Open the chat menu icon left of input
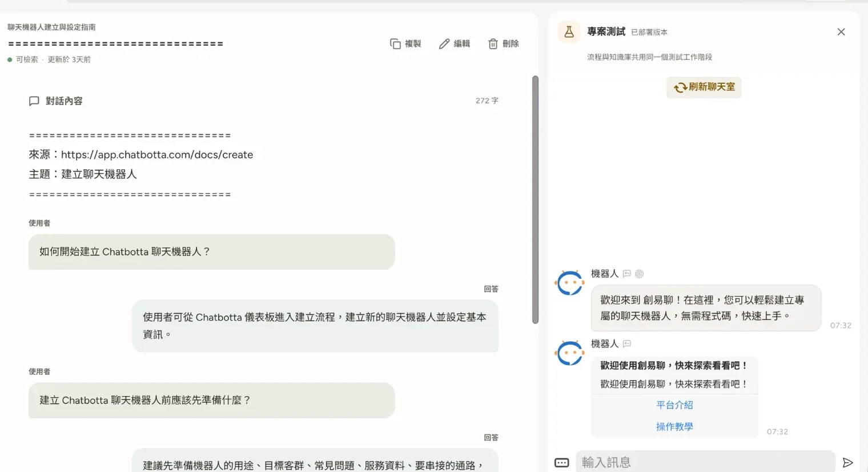This screenshot has height=472, width=868. (561, 462)
